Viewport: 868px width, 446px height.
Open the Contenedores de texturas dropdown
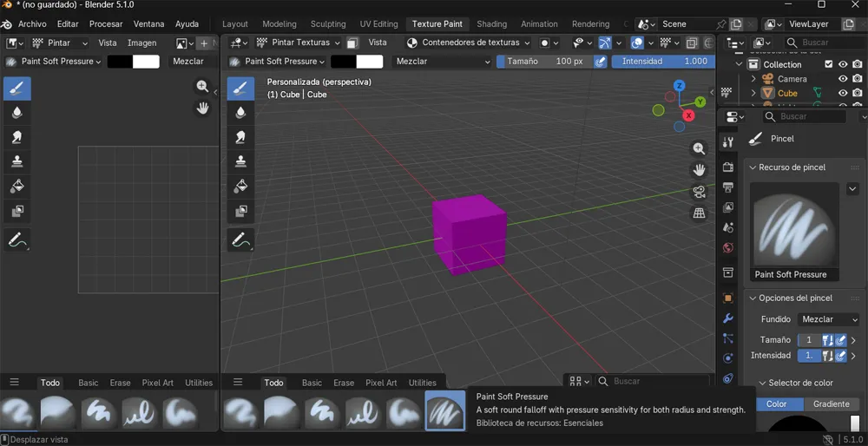click(468, 43)
